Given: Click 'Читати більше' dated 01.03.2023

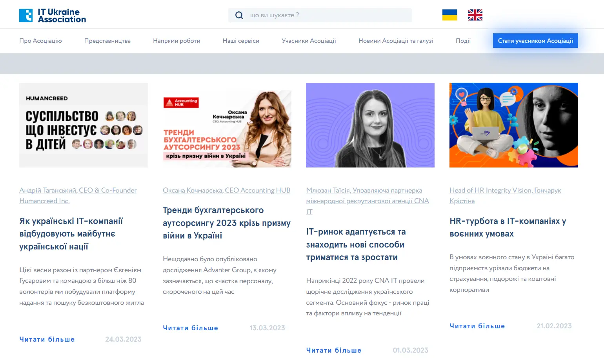Looking at the screenshot, I should tap(334, 350).
